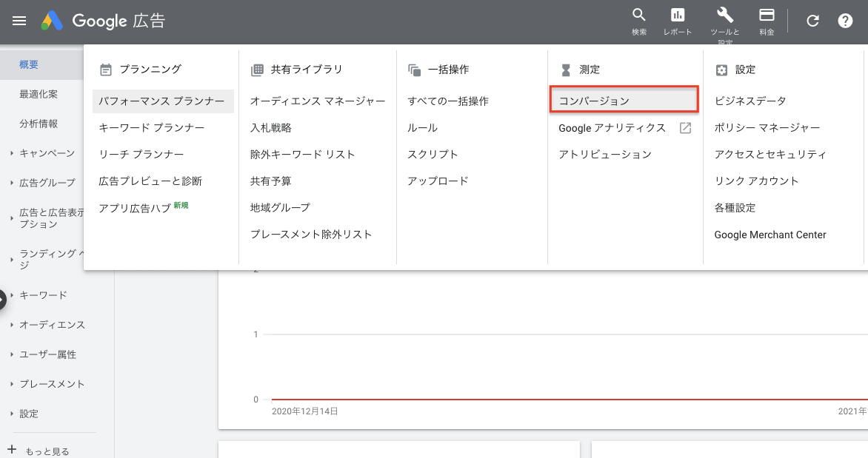This screenshot has height=458, width=868.
Task: Open 各種設定
Action: 735,208
